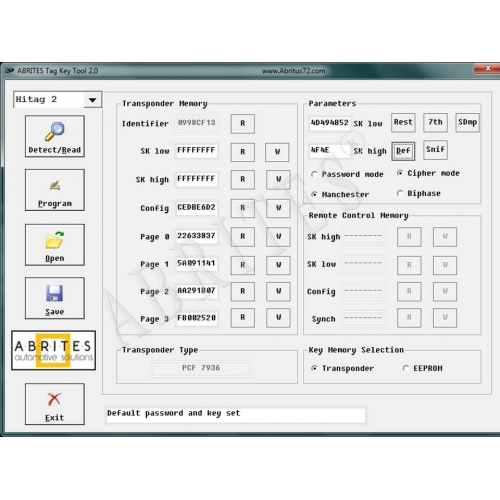Write Page 1 memory

[x=278, y=265]
